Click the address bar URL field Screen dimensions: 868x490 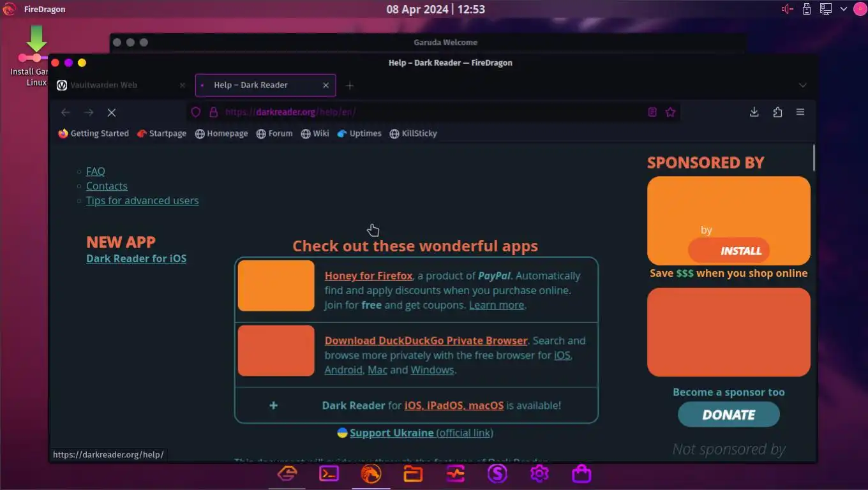click(433, 112)
